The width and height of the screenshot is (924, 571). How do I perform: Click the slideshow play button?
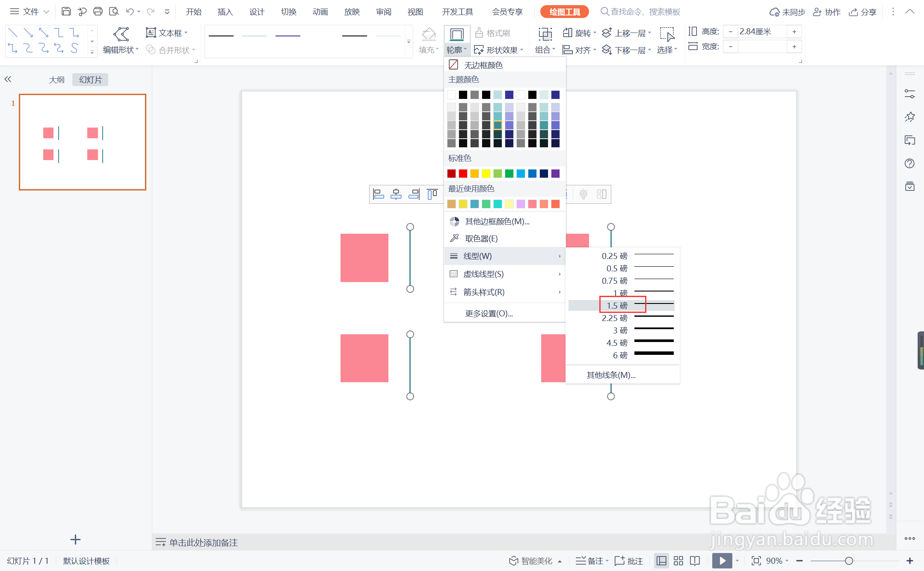(722, 561)
